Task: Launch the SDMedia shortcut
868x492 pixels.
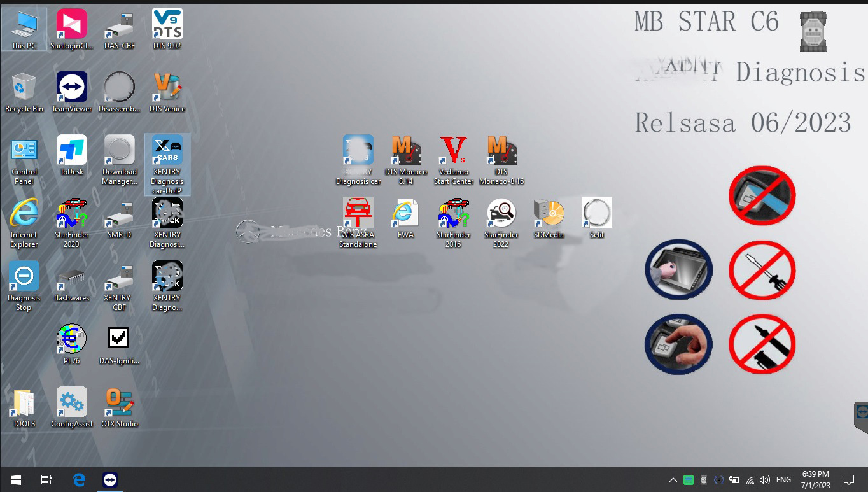Action: (549, 218)
